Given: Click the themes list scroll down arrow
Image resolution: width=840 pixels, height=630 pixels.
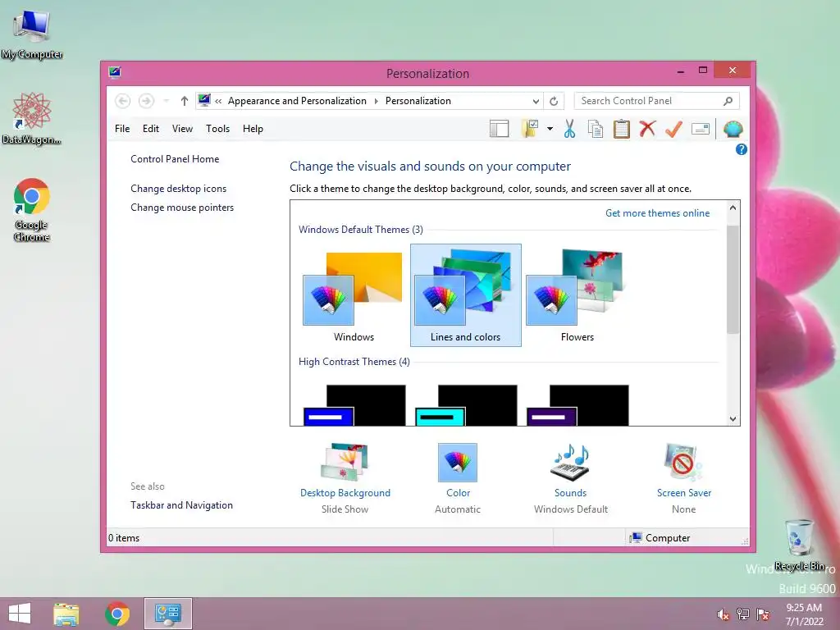Looking at the screenshot, I should (x=733, y=419).
